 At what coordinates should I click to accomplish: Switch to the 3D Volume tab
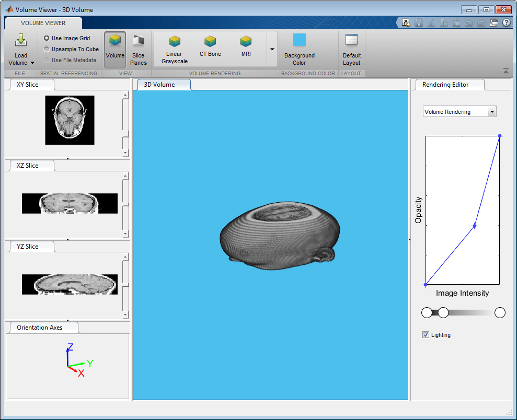point(163,84)
